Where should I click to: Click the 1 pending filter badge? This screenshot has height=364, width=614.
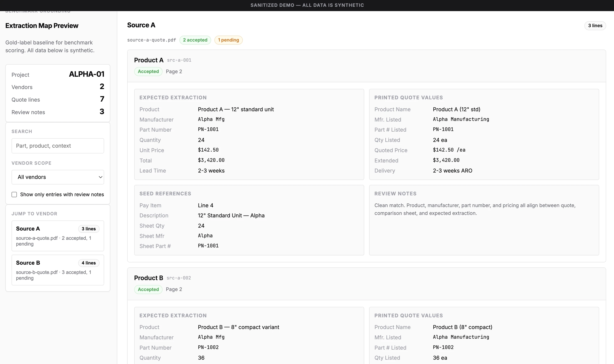228,40
